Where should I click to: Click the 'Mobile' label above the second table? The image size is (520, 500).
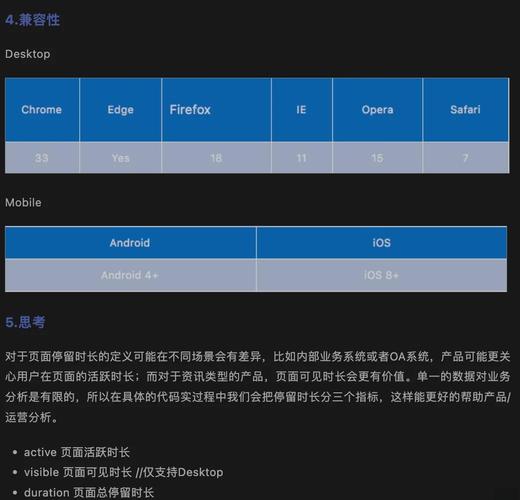coord(23,202)
